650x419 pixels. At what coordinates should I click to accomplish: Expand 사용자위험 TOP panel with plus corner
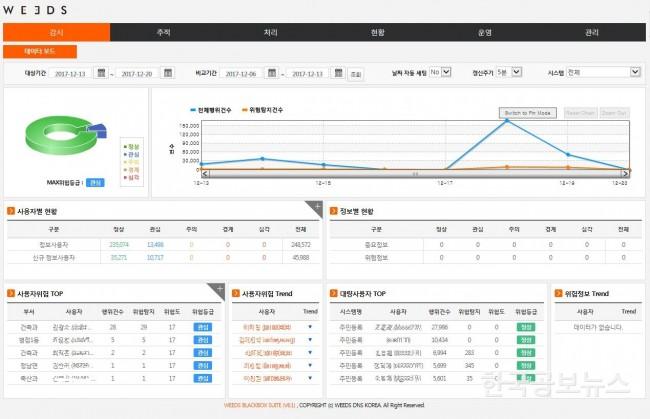coord(218,289)
